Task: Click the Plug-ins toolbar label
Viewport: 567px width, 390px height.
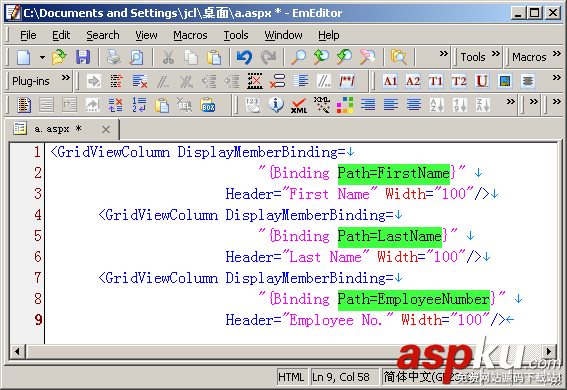Action: click(31, 81)
